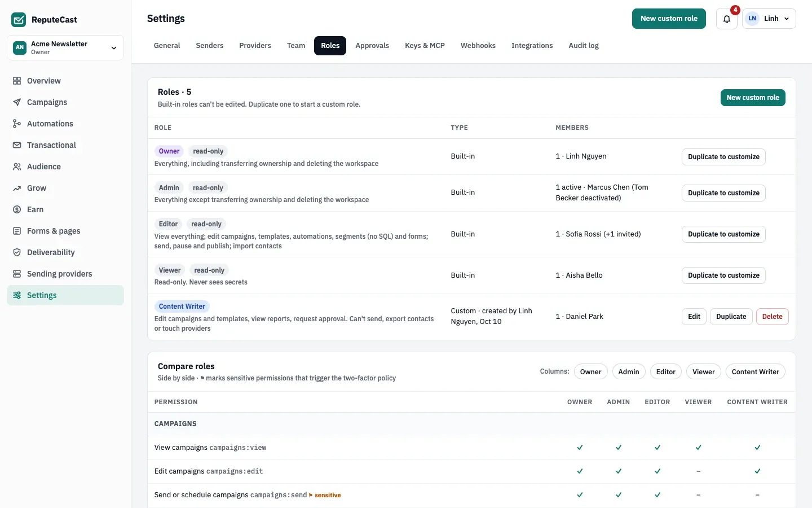The image size is (812, 508).
Task: Click the Viewer checkmark for View campaigns
Action: (698, 448)
